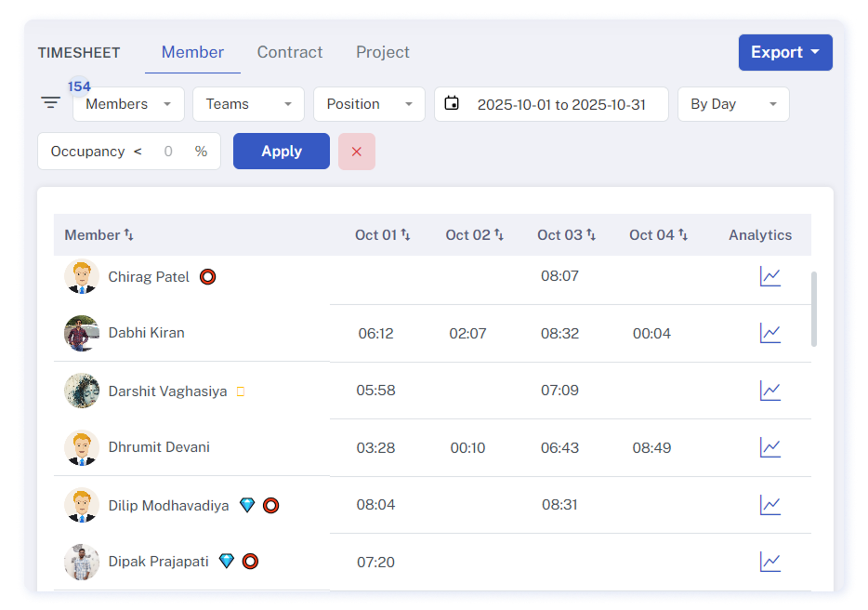Open analytics chart for Chirag Patel

point(769,276)
